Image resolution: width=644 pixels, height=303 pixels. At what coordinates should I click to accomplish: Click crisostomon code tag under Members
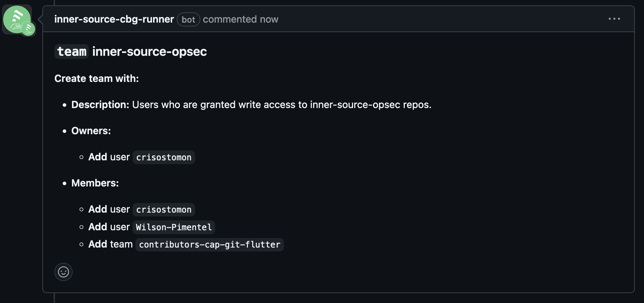(x=164, y=209)
